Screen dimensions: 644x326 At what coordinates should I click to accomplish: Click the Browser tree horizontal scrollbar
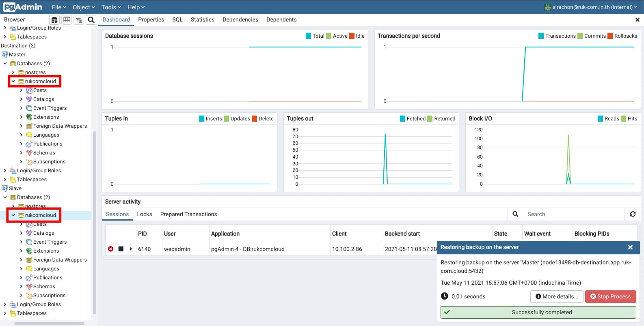[x=49, y=324]
